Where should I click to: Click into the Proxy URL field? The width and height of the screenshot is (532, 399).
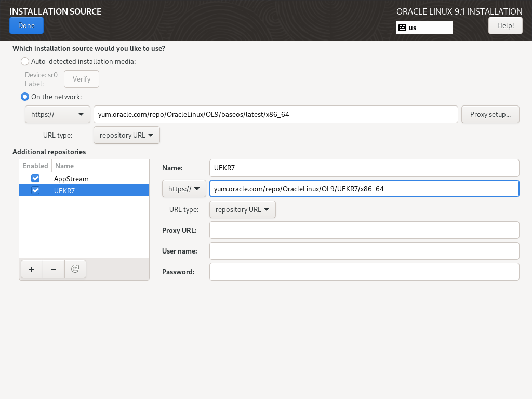coord(364,230)
